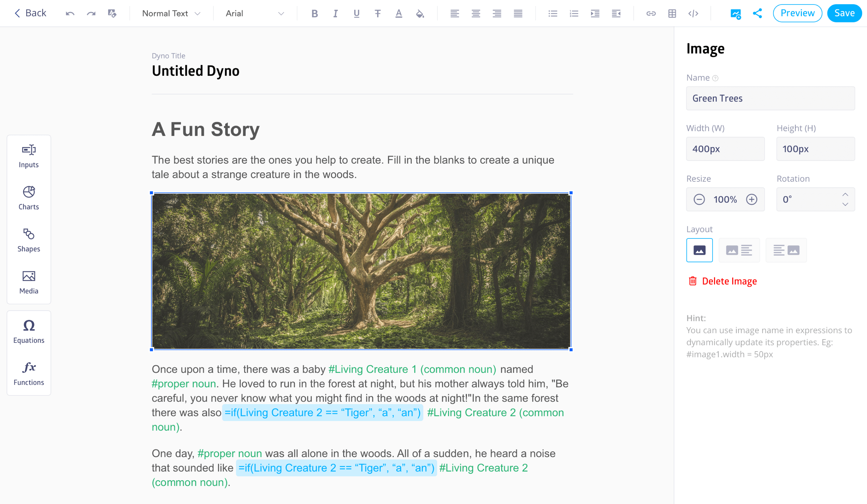Open the Inputs panel
Screen dimensions: 867x504
pos(29,155)
